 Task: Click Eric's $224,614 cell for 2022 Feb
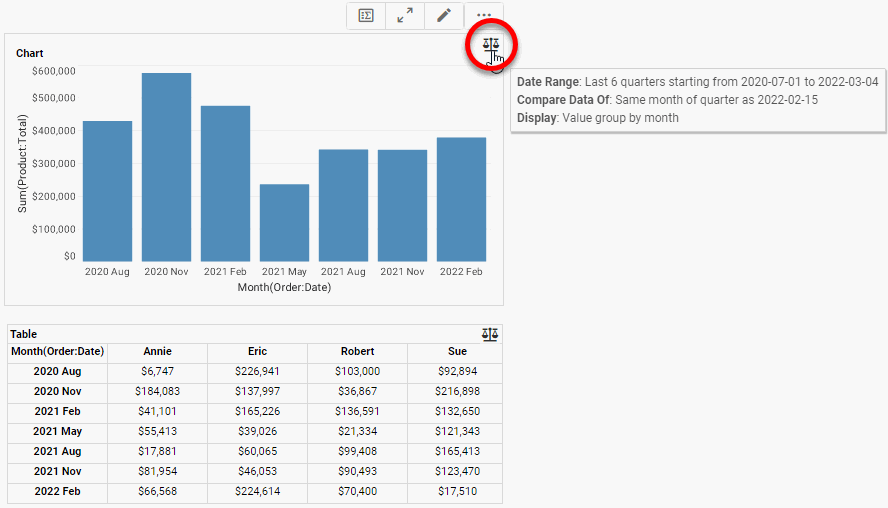point(257,492)
